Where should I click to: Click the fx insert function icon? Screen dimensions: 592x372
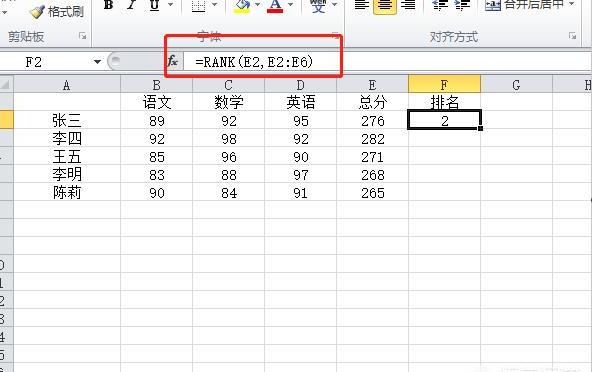173,61
